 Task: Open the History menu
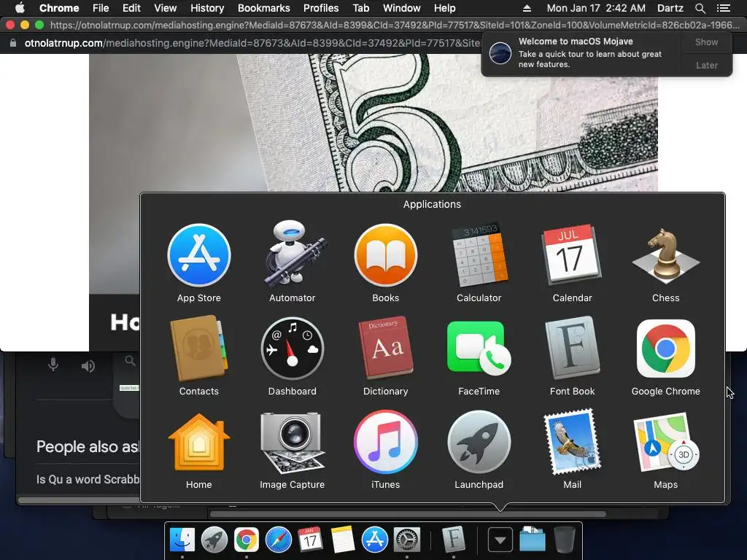207,8
